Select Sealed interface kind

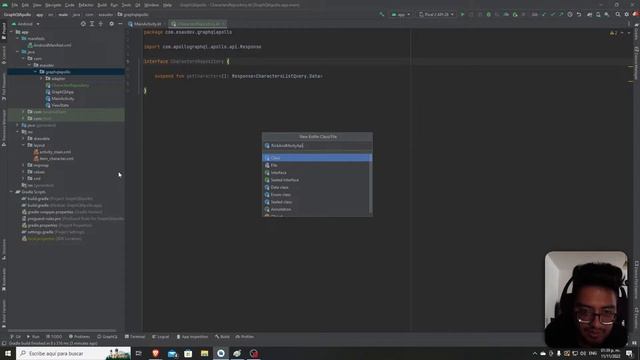pyautogui.click(x=317, y=180)
